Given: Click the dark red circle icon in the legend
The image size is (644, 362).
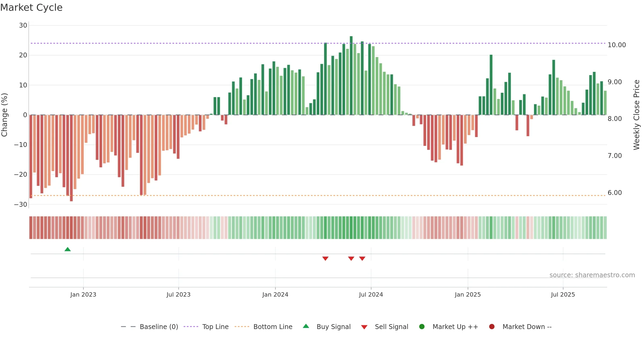Looking at the screenshot, I should (x=492, y=327).
